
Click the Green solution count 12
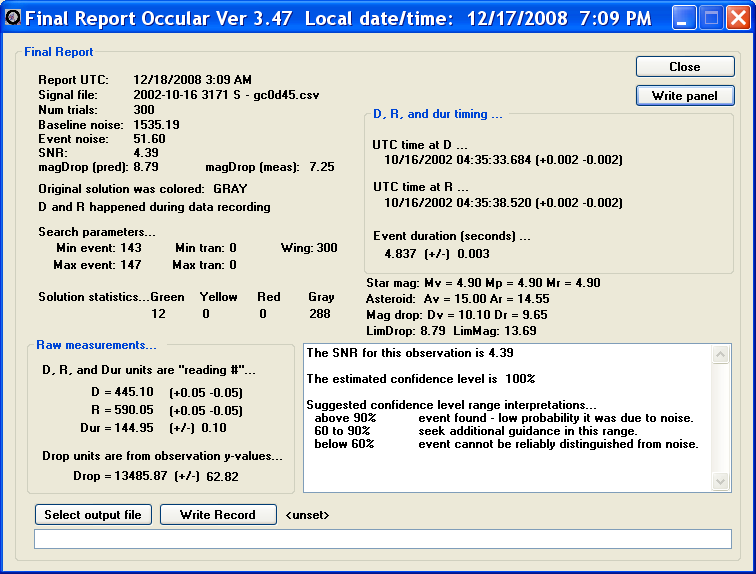pyautogui.click(x=158, y=314)
